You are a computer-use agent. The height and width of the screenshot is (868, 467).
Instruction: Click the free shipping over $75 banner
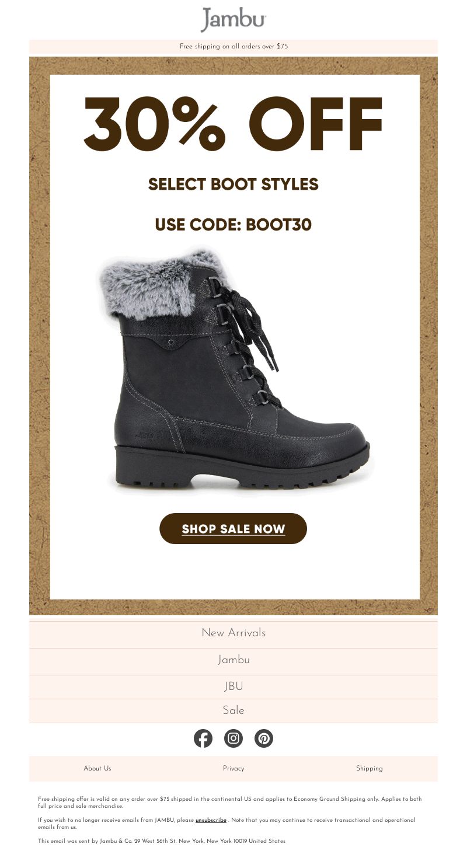tap(233, 46)
